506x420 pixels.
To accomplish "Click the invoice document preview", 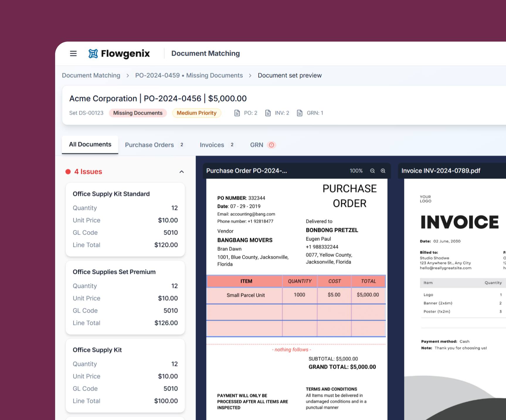I will click(455, 299).
